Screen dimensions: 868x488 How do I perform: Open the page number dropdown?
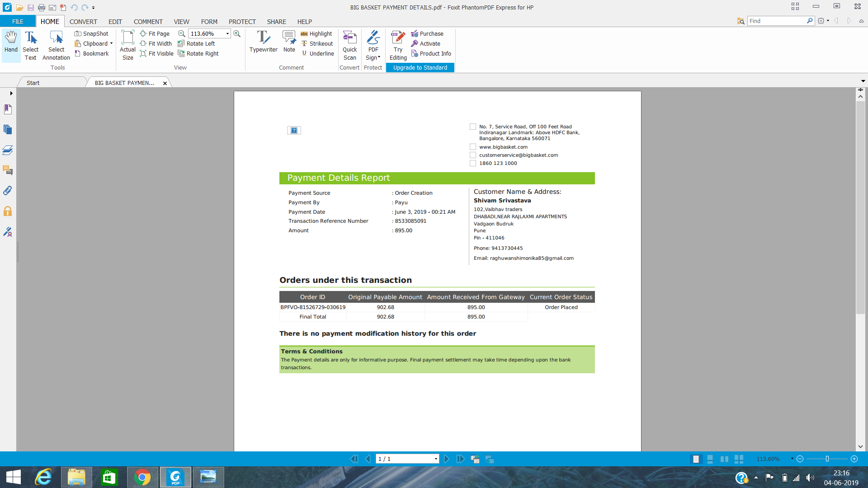coord(436,459)
